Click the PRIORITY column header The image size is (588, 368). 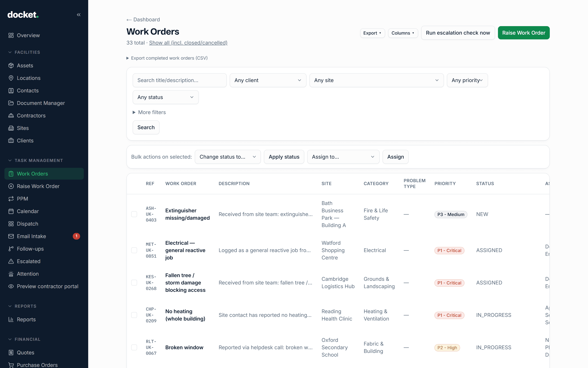445,183
